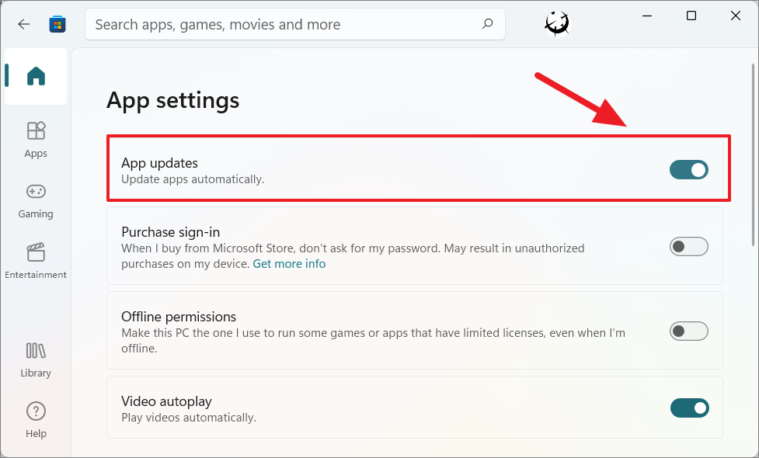The width and height of the screenshot is (759, 458).
Task: Open Help from the sidebar
Action: coord(36,420)
